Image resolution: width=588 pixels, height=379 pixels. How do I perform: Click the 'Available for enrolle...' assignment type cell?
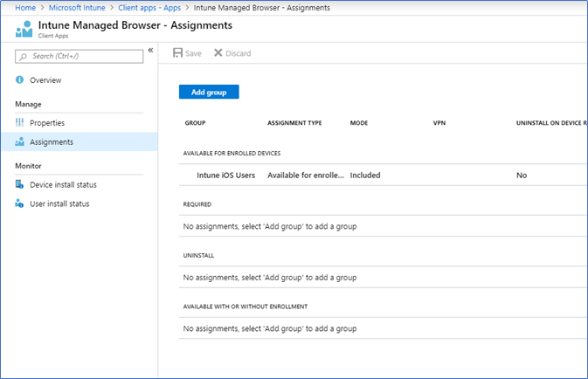[x=305, y=175]
